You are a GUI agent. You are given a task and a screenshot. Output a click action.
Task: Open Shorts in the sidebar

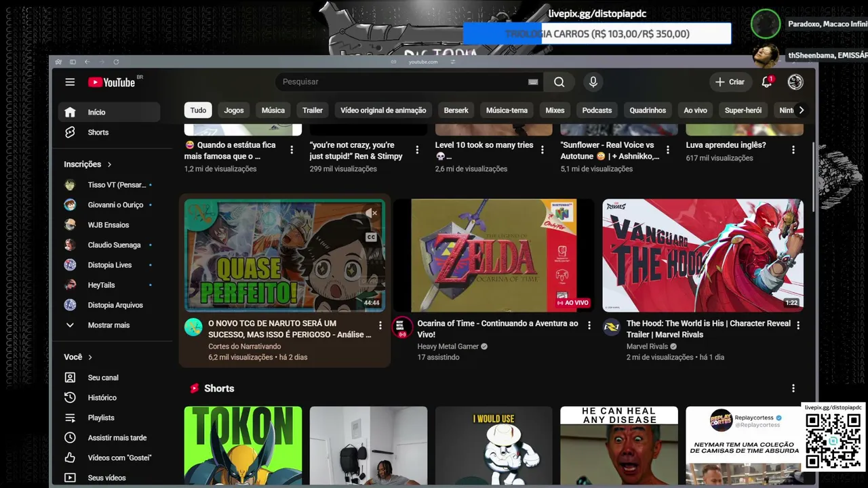[x=109, y=133]
